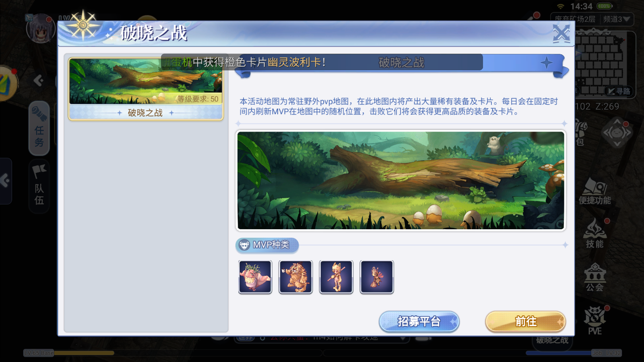Click the MVP种类 section label
The height and width of the screenshot is (362, 644).
(267, 245)
